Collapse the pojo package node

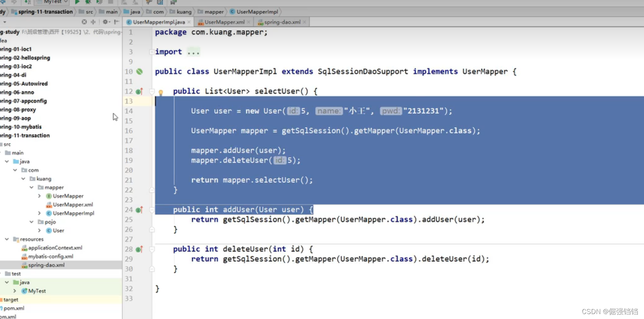[32, 222]
